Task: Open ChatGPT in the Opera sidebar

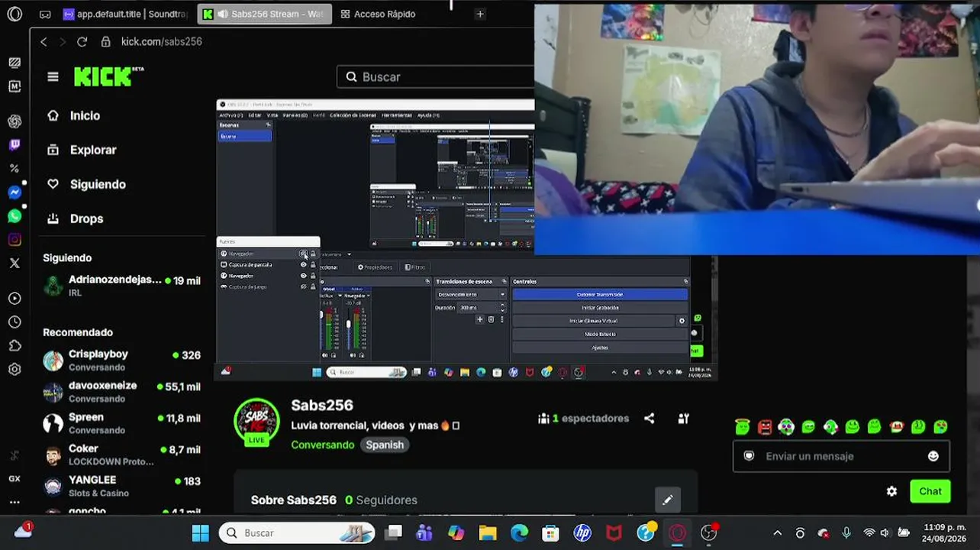Action: coord(15,121)
